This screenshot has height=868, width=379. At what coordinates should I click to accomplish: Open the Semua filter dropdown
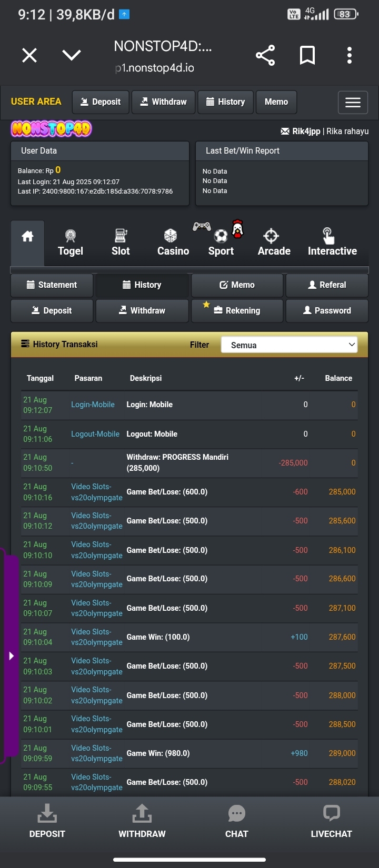pos(289,345)
